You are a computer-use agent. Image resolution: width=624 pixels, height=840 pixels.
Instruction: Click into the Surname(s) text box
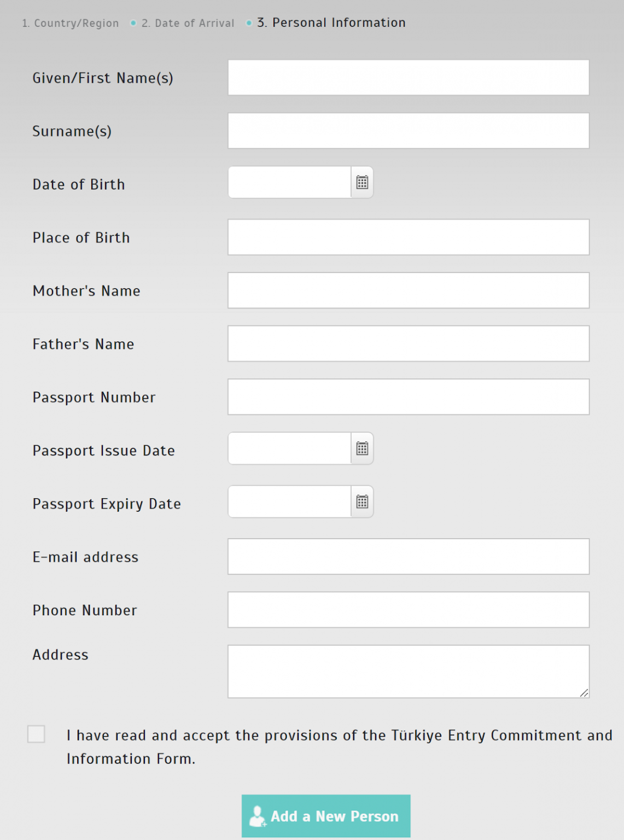[408, 131]
